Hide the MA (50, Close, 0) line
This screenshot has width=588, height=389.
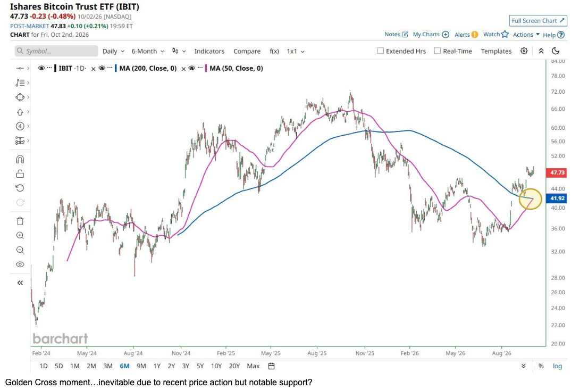pyautogui.click(x=191, y=68)
